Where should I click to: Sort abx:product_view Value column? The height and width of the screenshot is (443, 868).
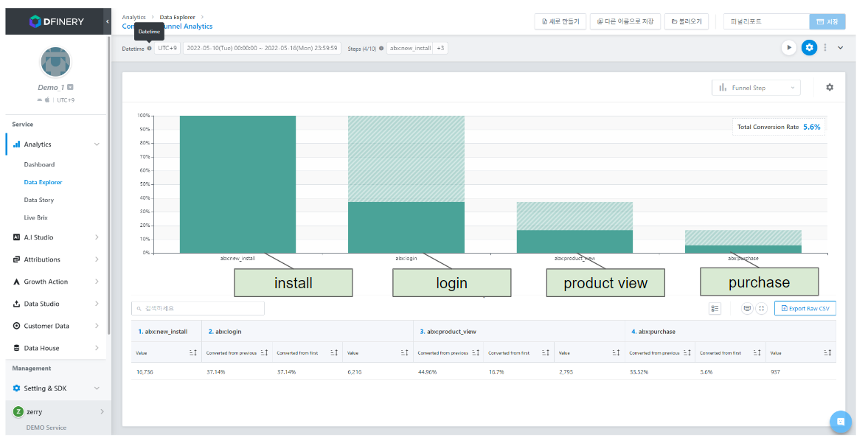tap(616, 353)
